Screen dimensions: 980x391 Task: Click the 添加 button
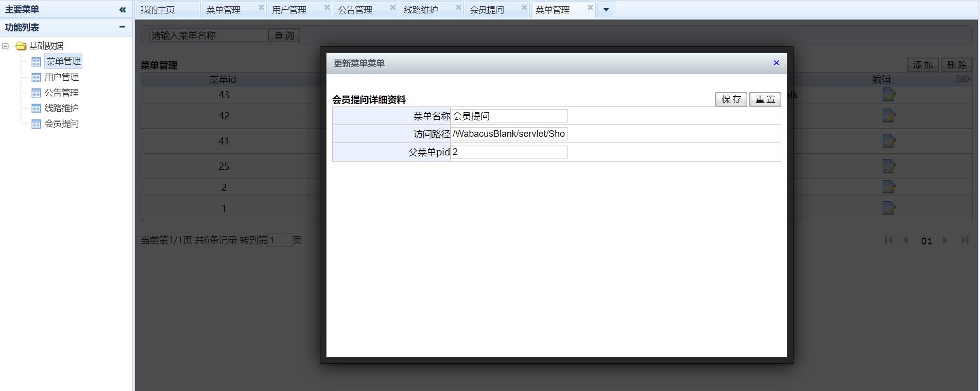(923, 65)
